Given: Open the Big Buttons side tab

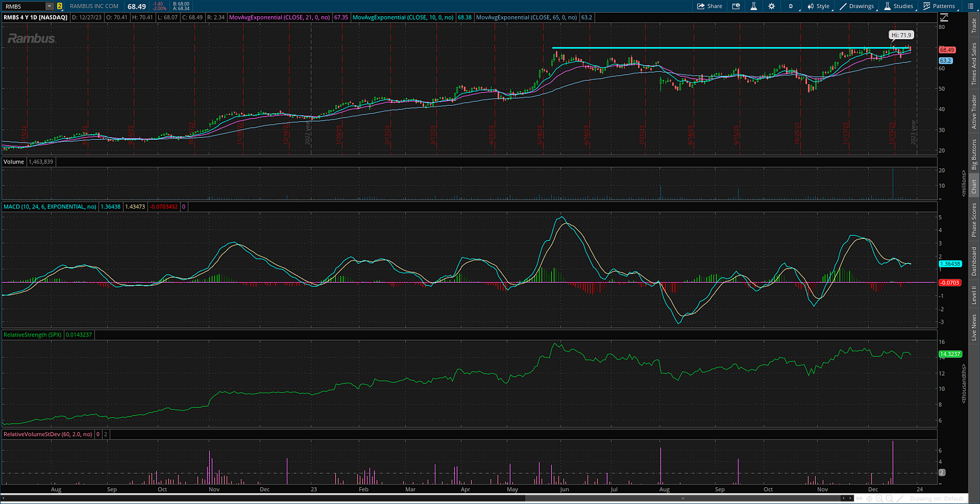Looking at the screenshot, I should pos(974,154).
